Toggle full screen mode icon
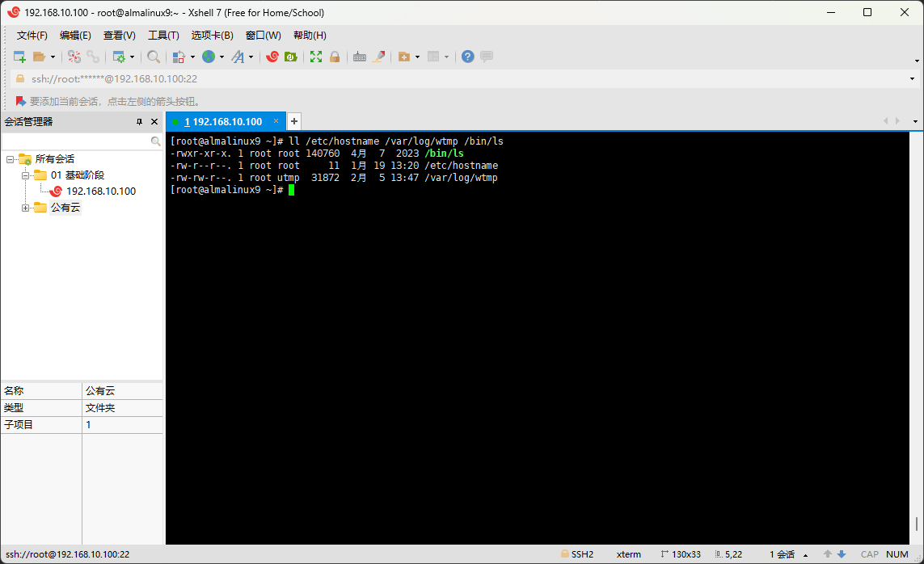 [316, 57]
